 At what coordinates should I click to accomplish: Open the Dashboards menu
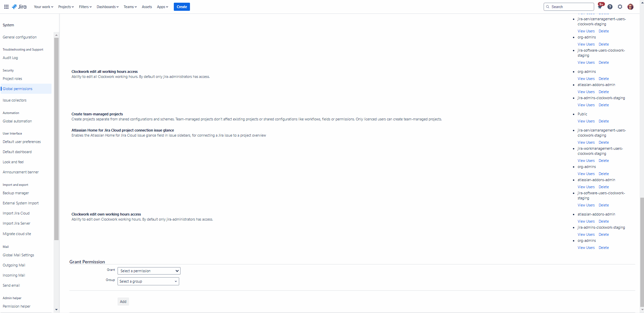tap(107, 6)
